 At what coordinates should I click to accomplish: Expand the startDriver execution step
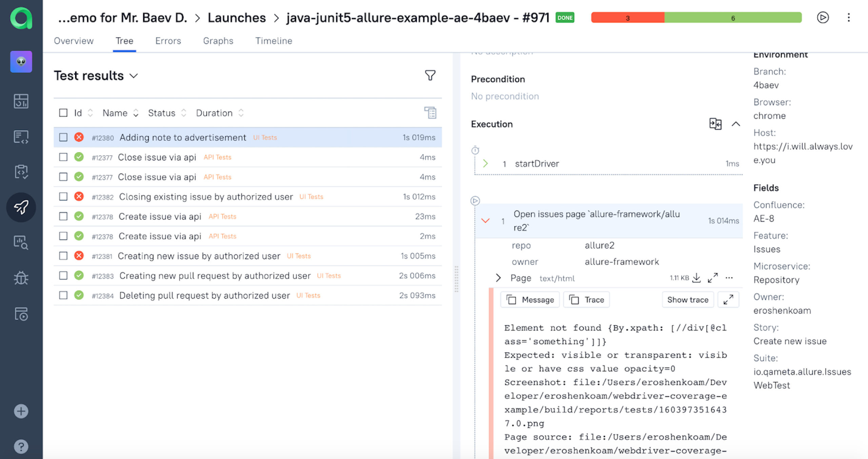click(486, 163)
